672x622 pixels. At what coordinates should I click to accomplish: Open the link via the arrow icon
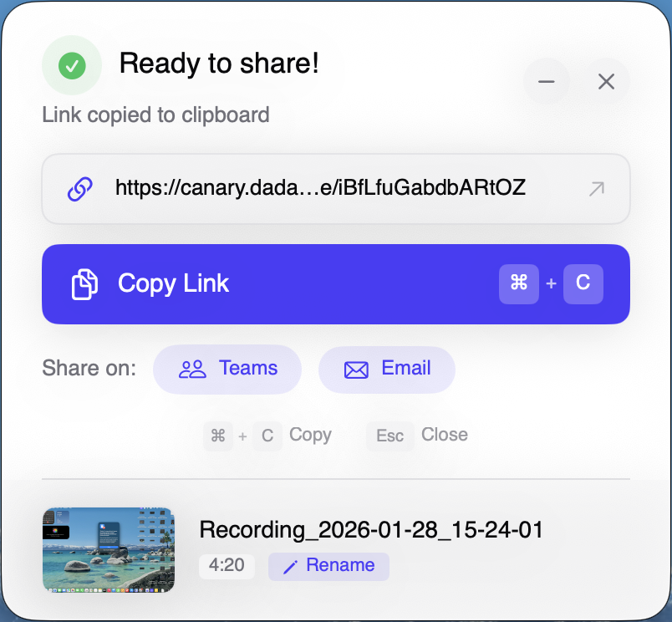pos(596,189)
